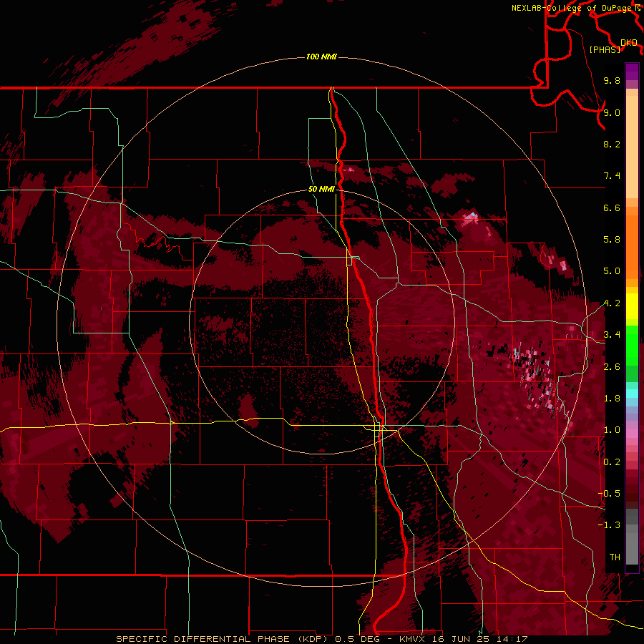
Task: Click the purple swatch atop the color bar
Action: click(x=632, y=72)
